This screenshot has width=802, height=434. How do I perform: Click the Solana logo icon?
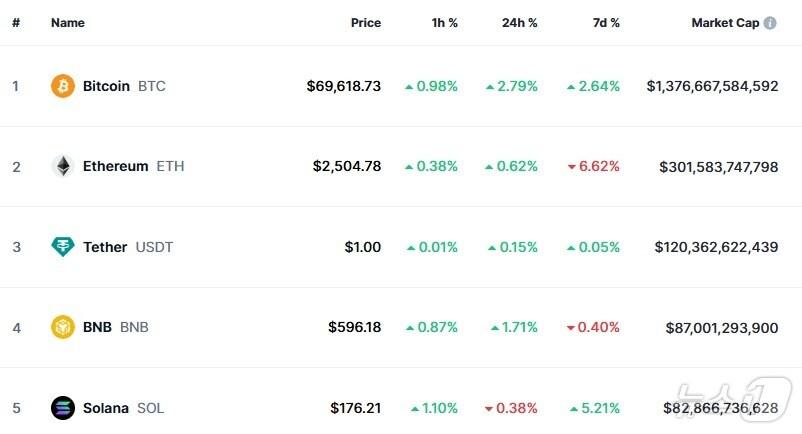(63, 408)
